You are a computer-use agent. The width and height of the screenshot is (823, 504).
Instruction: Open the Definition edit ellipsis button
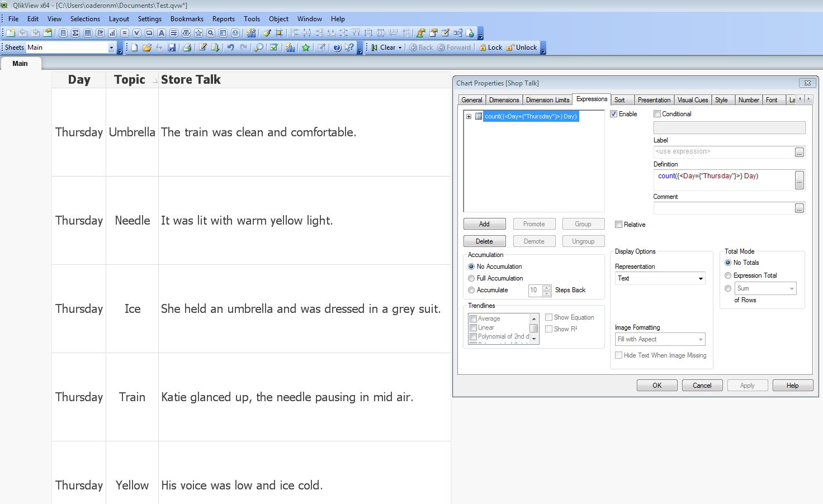point(800,180)
